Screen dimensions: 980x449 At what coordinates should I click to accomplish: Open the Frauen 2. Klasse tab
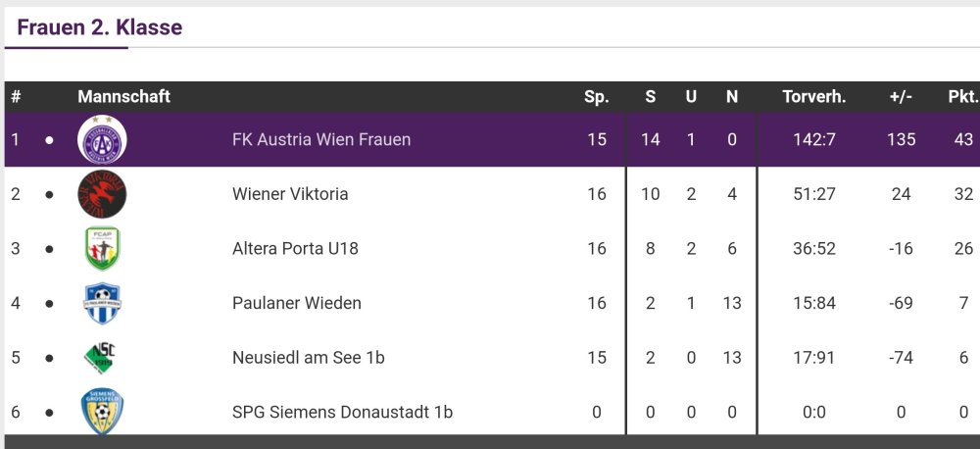tap(100, 27)
